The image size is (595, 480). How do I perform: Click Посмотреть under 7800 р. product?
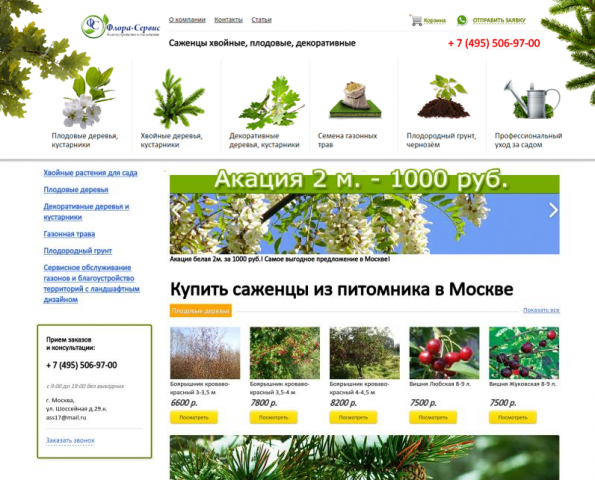[274, 417]
